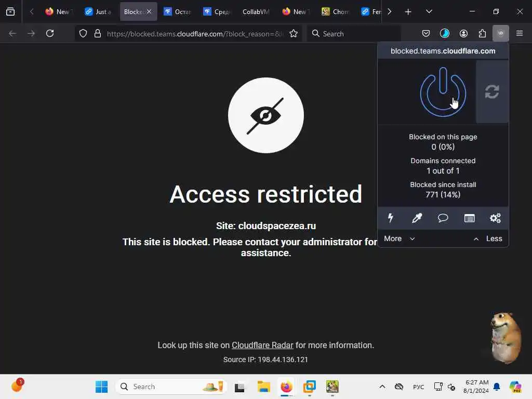Bookmark this page with star icon

294,34
